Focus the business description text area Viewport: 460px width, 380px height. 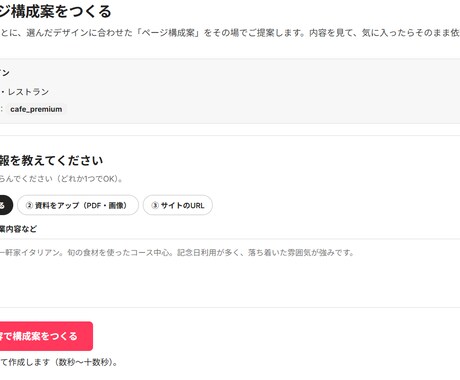230,273
